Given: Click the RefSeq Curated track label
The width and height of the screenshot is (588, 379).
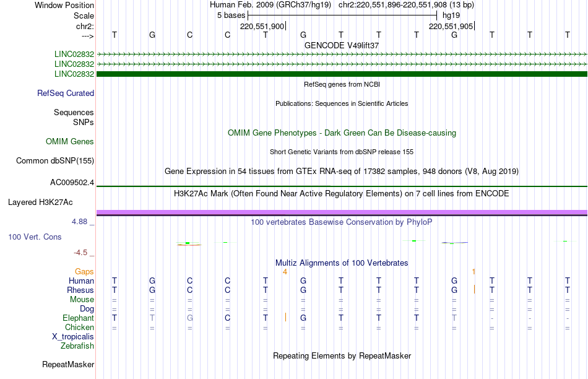Looking at the screenshot, I should click(66, 93).
